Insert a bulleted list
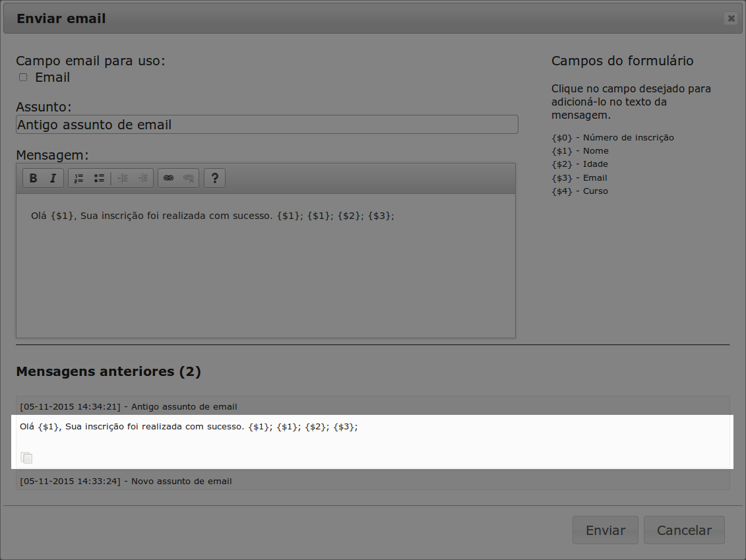Screen dimensions: 746x560 (x=99, y=178)
